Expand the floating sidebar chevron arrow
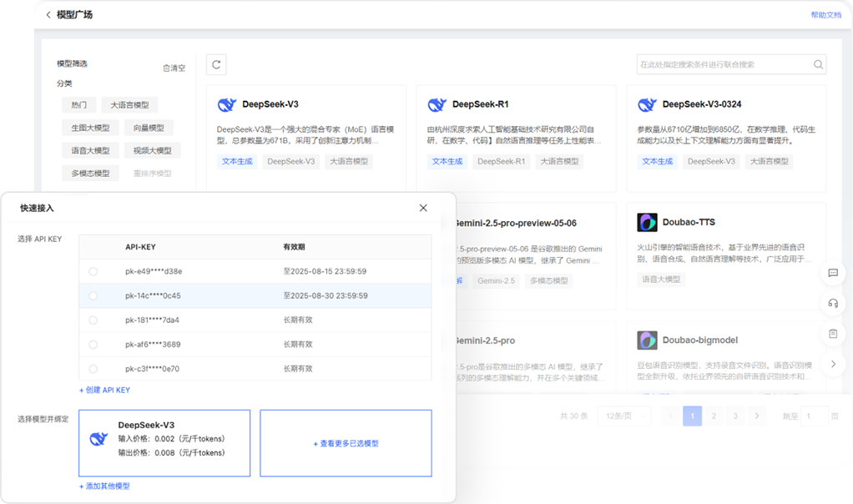Image resolution: width=853 pixels, height=504 pixels. pyautogui.click(x=832, y=364)
